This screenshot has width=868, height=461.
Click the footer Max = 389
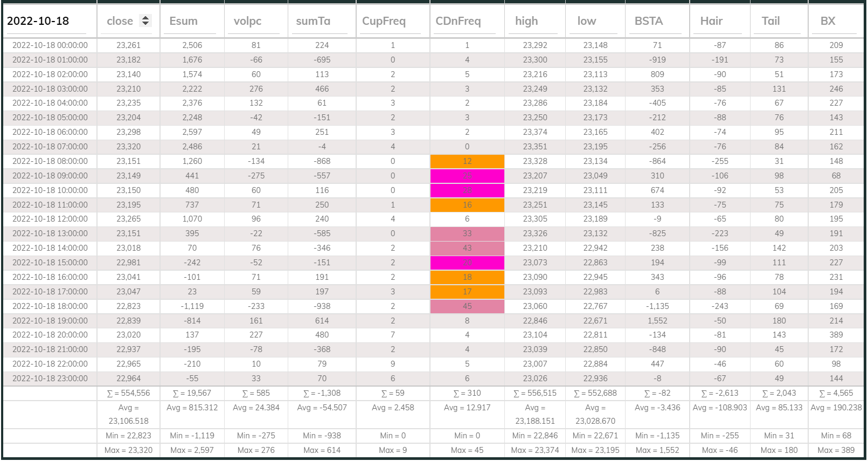[836, 450]
